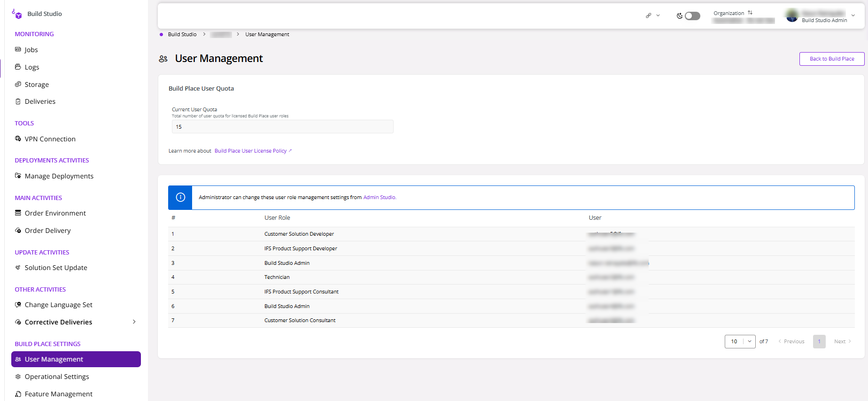Open Storage in the sidebar
The height and width of the screenshot is (401, 868).
click(37, 85)
